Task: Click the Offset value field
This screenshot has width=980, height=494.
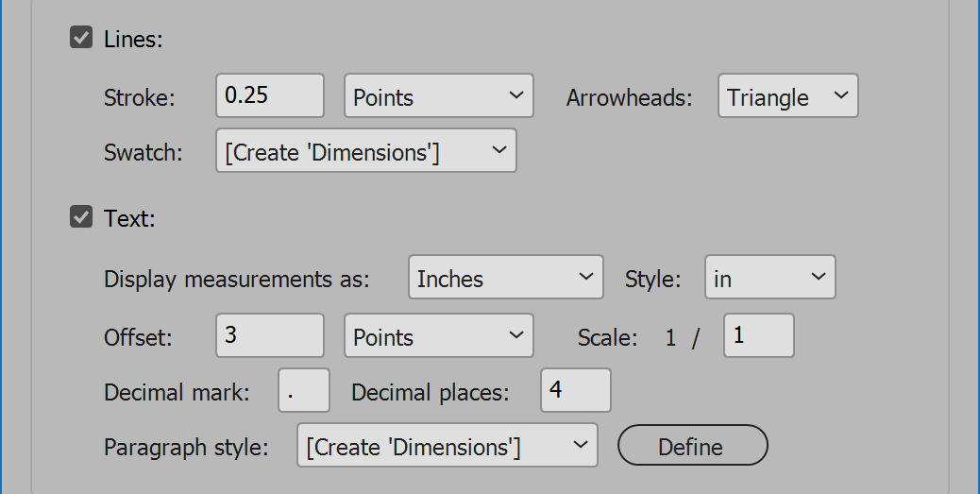Action: tap(270, 336)
